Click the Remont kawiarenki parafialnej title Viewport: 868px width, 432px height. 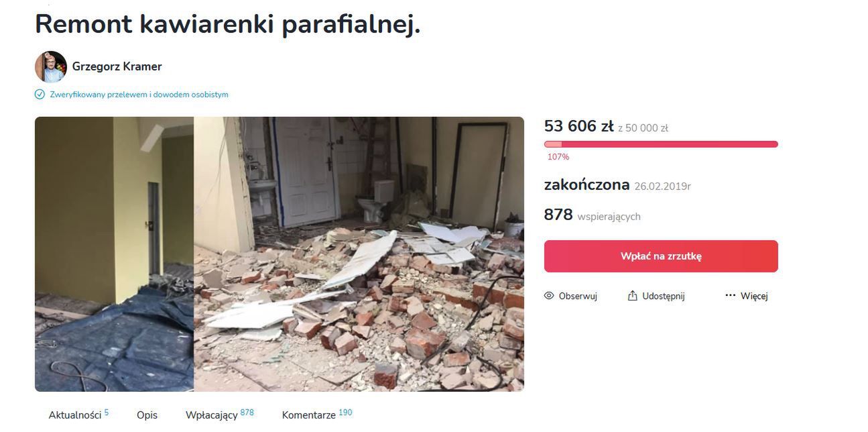(228, 24)
